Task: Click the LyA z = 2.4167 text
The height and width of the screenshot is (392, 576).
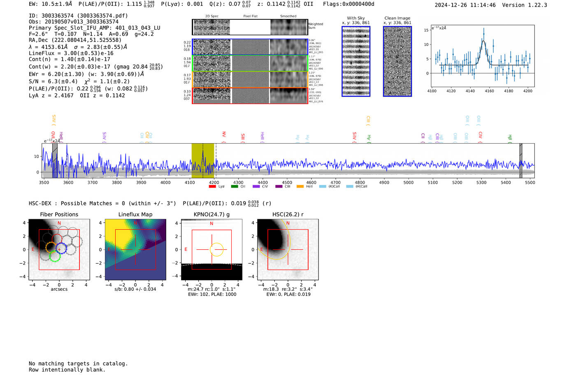Action: click(x=51, y=95)
